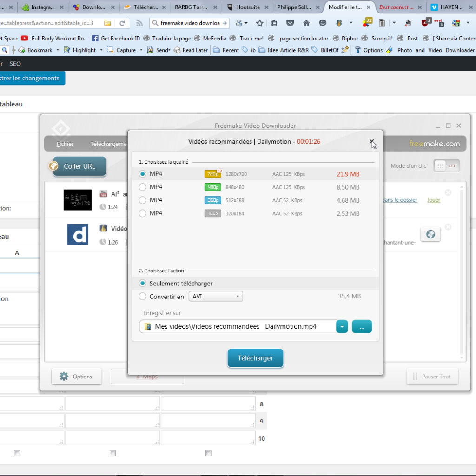The image size is (476, 476).
Task: Browse for save folder with ellipsis button
Action: point(362,327)
